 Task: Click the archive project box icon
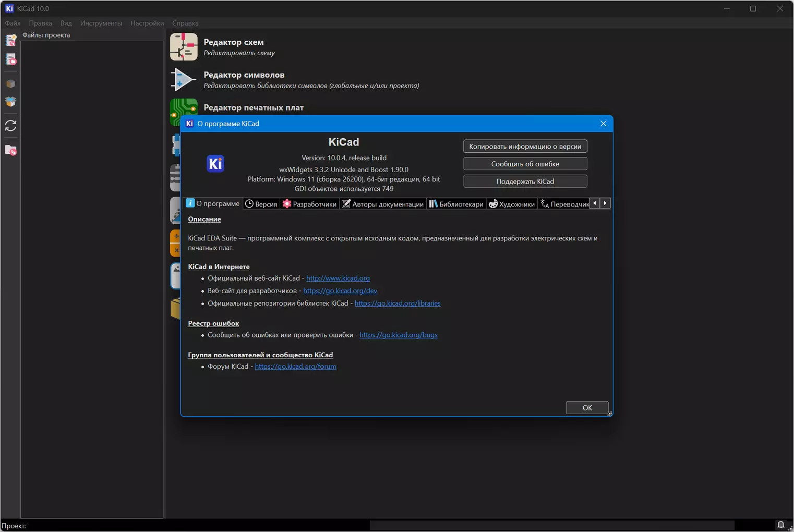11,83
